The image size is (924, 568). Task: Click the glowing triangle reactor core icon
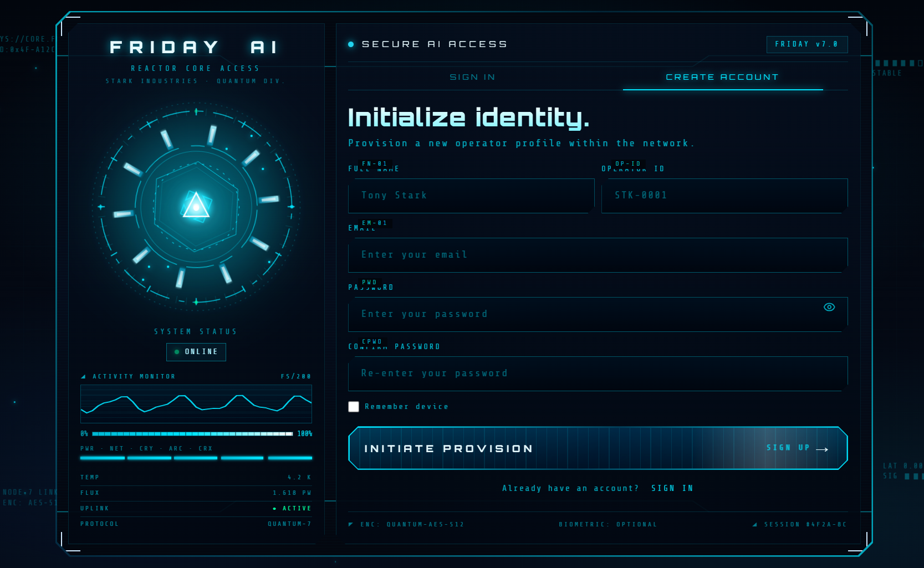[x=196, y=205]
